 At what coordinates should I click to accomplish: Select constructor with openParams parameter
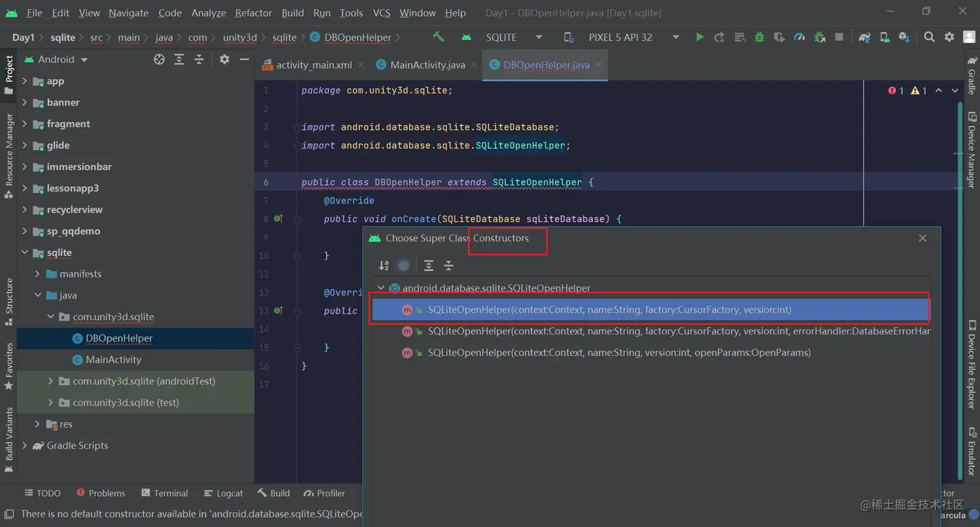pos(651,353)
